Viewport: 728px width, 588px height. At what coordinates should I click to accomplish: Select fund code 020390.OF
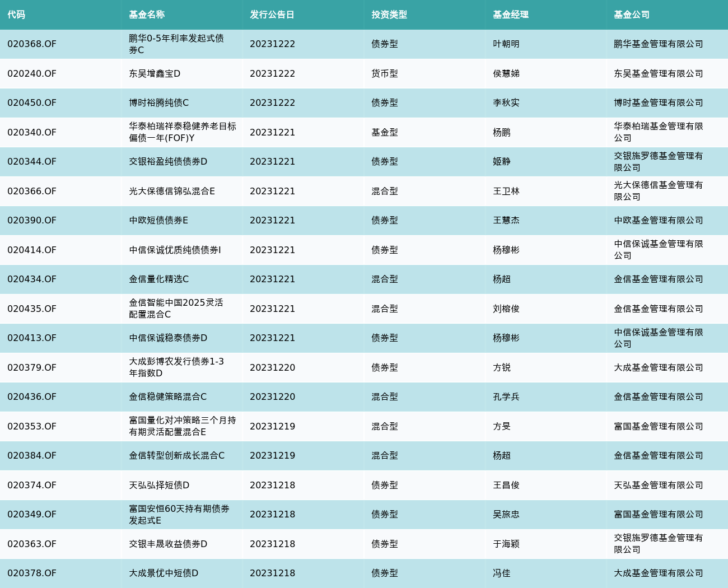click(x=32, y=221)
